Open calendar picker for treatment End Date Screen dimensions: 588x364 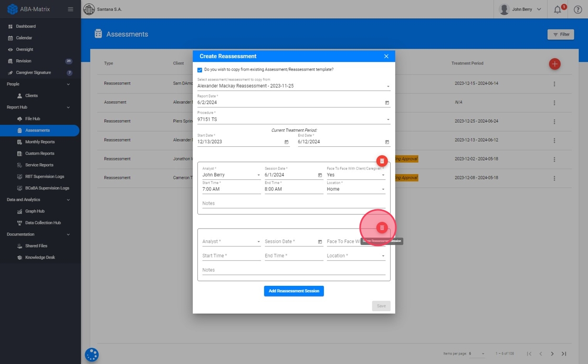point(387,142)
